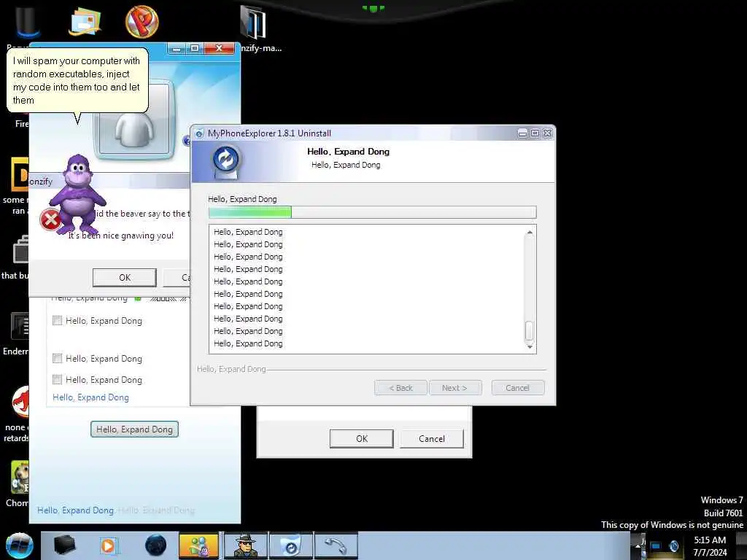Click the Messenger display picture avatar
This screenshot has height=560, width=747.
coord(135,120)
